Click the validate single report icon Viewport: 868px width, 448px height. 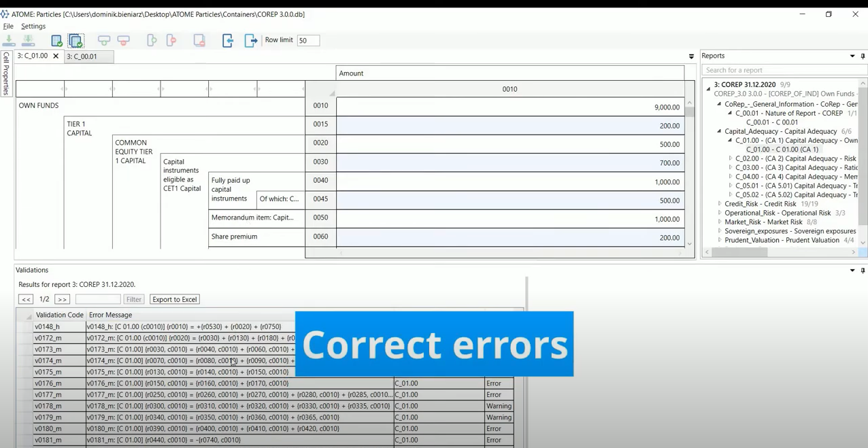57,41
